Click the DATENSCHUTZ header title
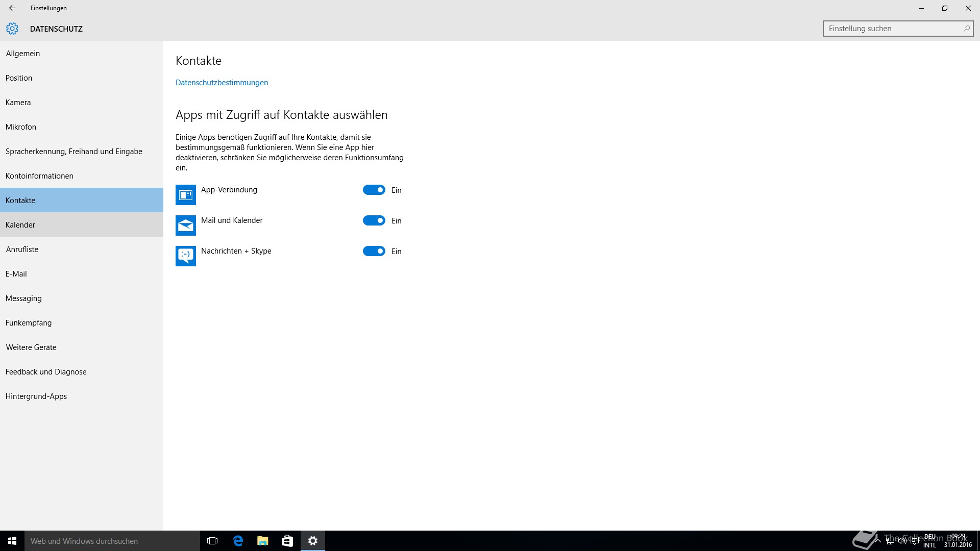The width and height of the screenshot is (980, 551). [x=56, y=29]
